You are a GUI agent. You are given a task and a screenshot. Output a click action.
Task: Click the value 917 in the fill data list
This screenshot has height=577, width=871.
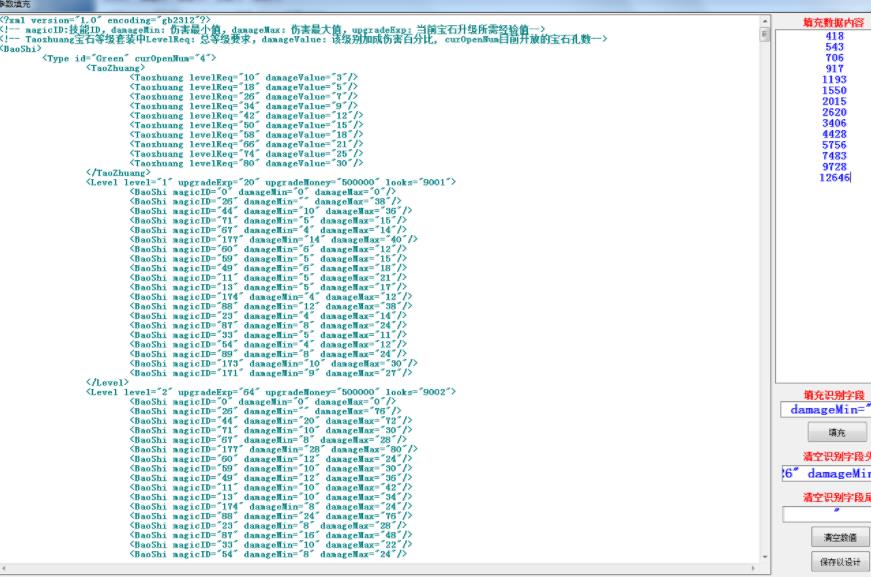pos(834,69)
